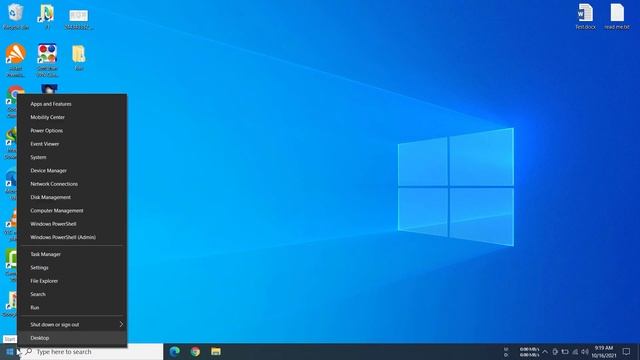Expand Shut down or sign out submenu
The width and height of the screenshot is (640, 360).
pyautogui.click(x=72, y=324)
